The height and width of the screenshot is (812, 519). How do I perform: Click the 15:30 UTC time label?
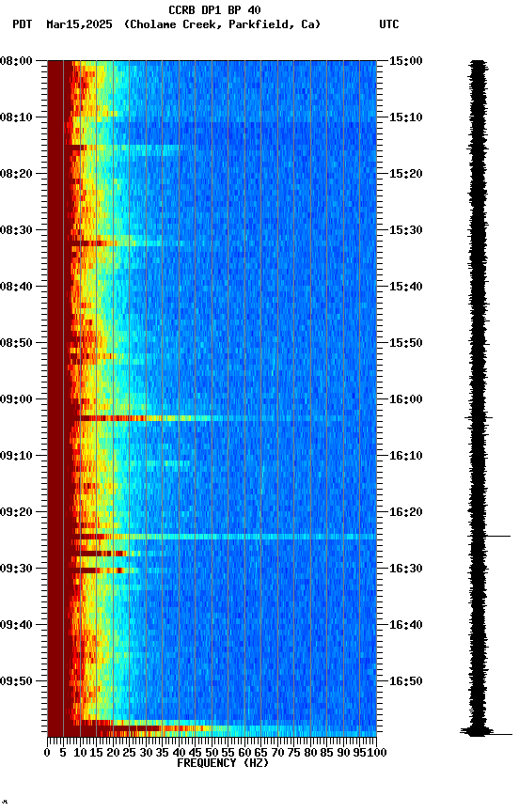pos(406,230)
